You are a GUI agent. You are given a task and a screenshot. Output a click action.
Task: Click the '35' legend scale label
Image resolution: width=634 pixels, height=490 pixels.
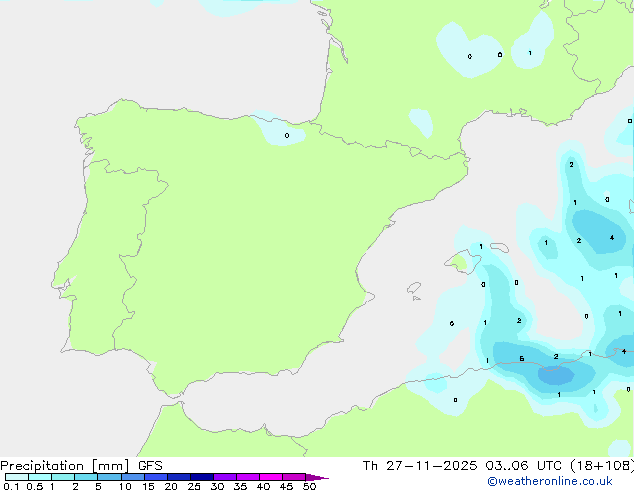coord(240,486)
